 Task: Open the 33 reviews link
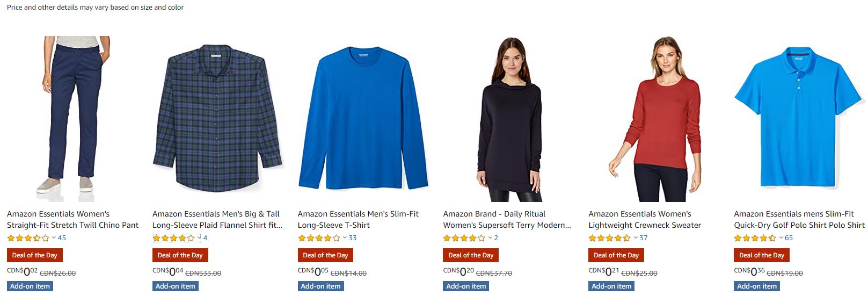click(x=353, y=238)
